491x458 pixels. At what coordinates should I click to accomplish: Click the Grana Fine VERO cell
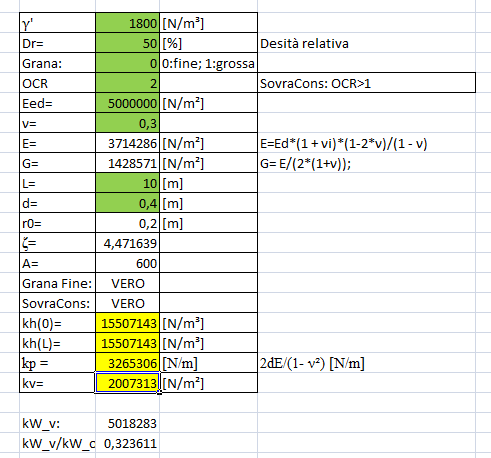127,283
